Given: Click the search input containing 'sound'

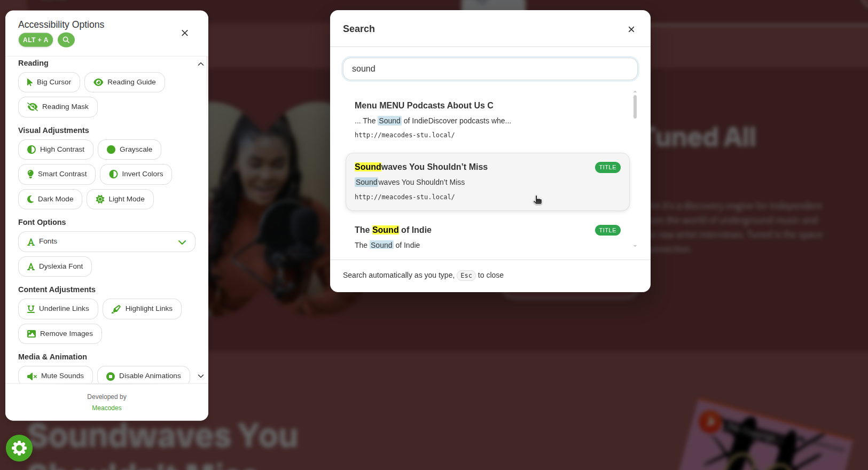Looking at the screenshot, I should 490,69.
